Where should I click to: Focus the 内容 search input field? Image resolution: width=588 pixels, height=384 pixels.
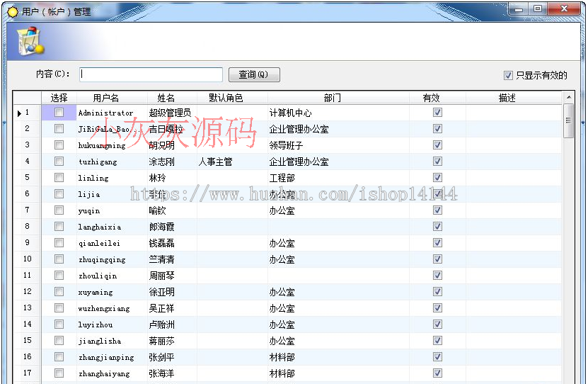pyautogui.click(x=151, y=74)
